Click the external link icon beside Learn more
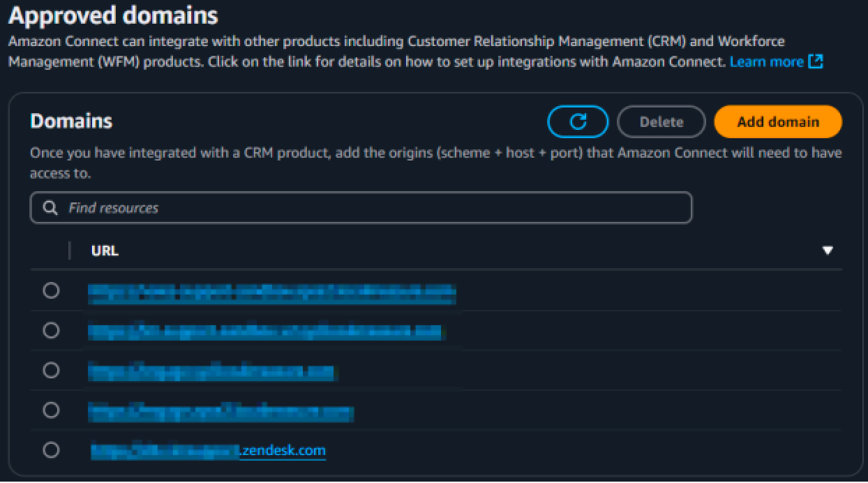Viewport: 868px width, 483px height. point(815,62)
